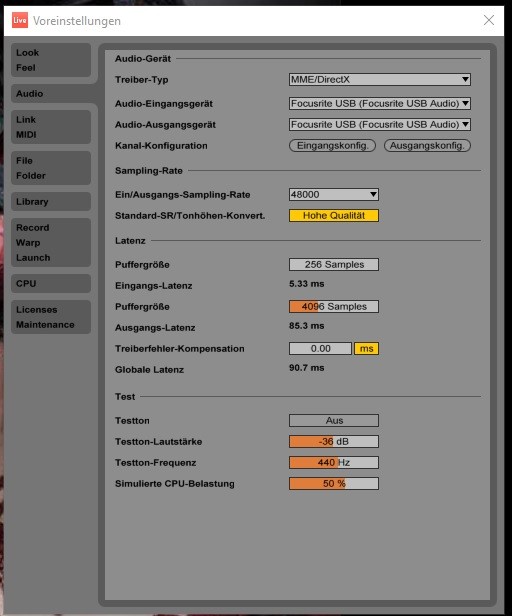The image size is (512, 616).
Task: Open the Licenses Maintenance tab
Action: tap(51, 317)
